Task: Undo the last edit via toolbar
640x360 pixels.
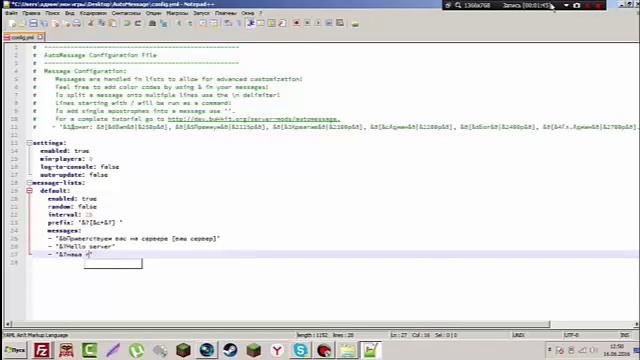Action: [x=127, y=23]
